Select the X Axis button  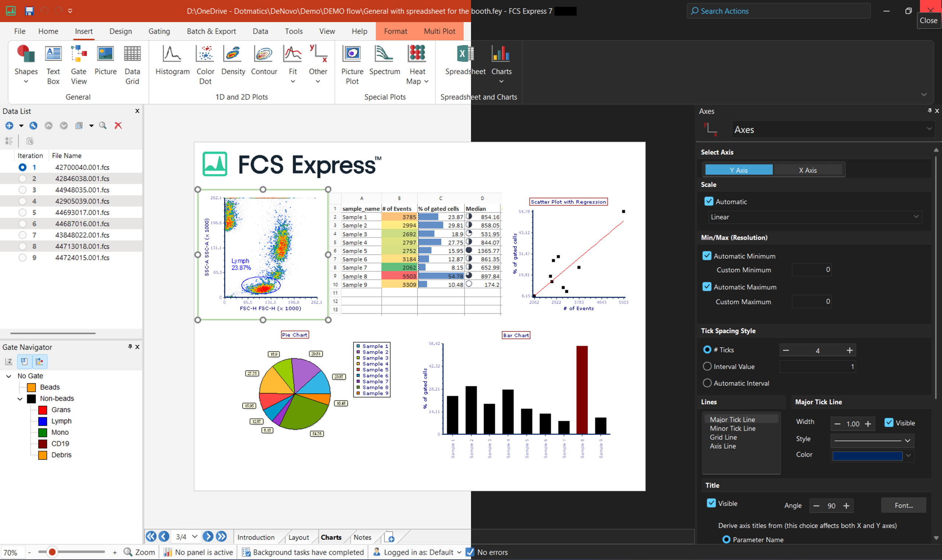point(807,170)
